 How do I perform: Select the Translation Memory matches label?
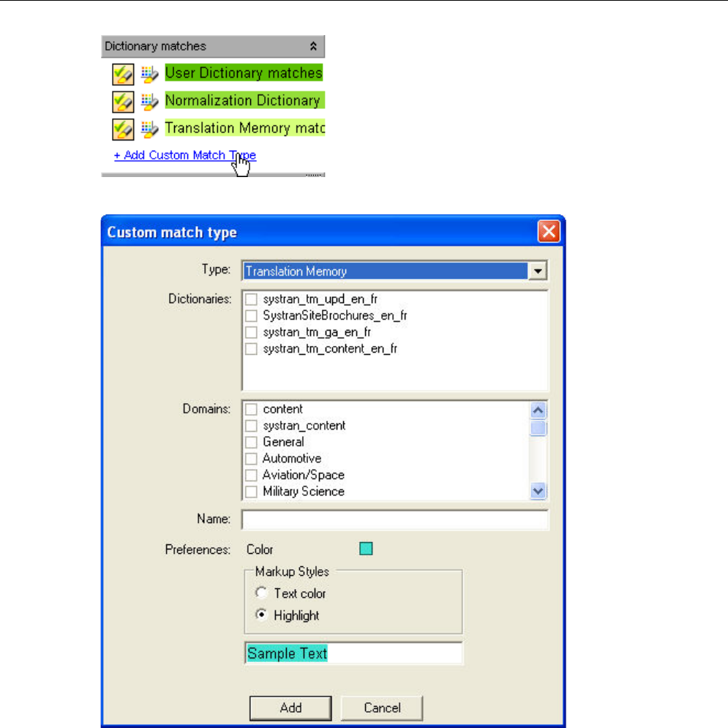pos(244,128)
